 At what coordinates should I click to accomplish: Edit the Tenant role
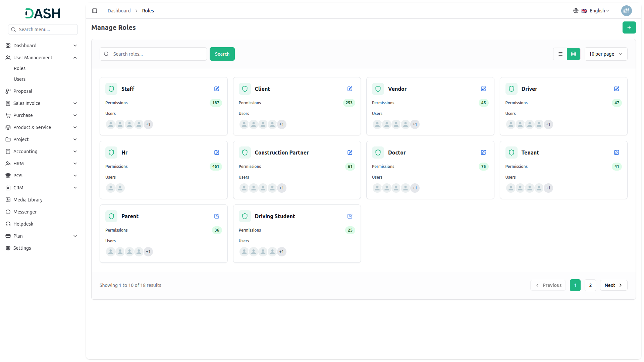[x=616, y=153]
